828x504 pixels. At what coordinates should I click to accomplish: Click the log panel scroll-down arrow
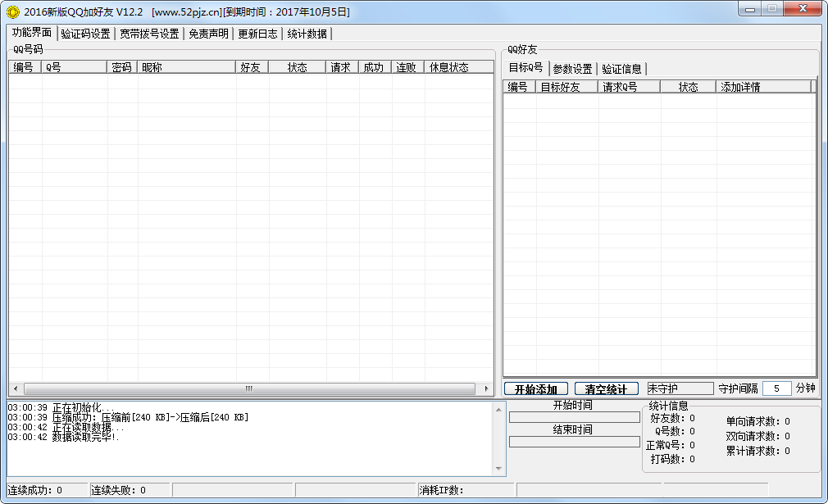point(499,469)
